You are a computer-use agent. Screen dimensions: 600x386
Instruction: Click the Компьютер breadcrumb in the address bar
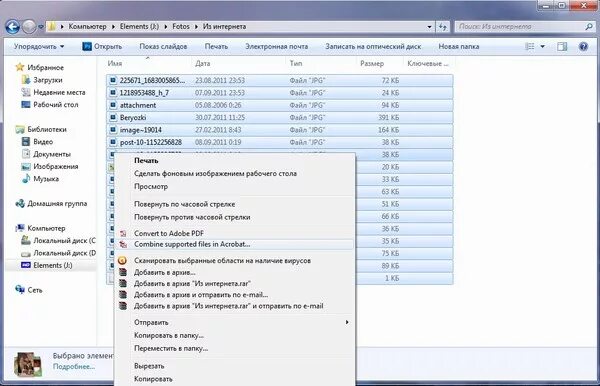pos(87,26)
